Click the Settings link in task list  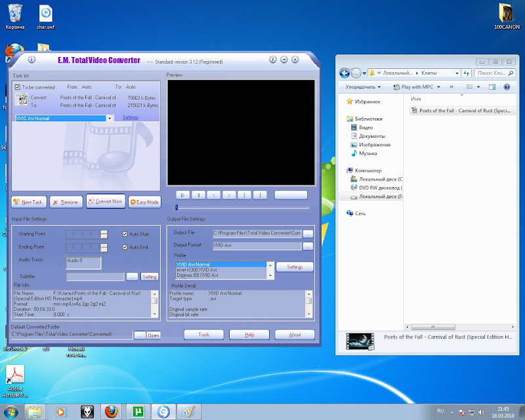click(131, 118)
